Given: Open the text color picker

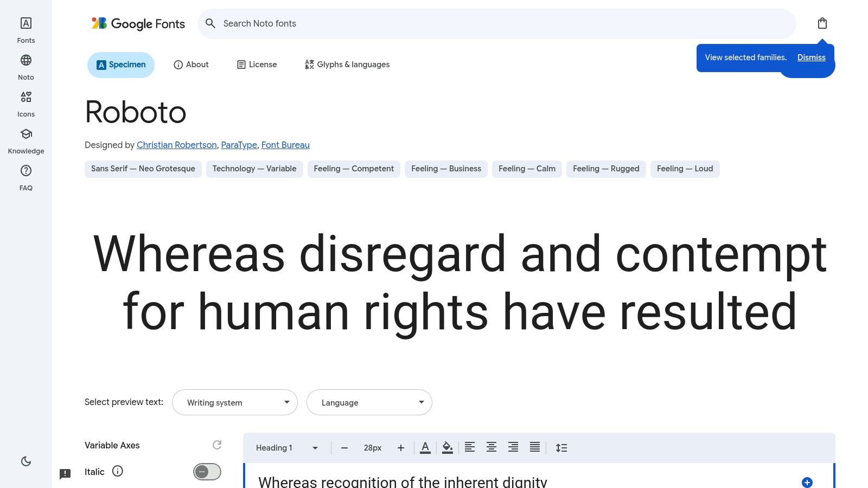Looking at the screenshot, I should tap(425, 448).
